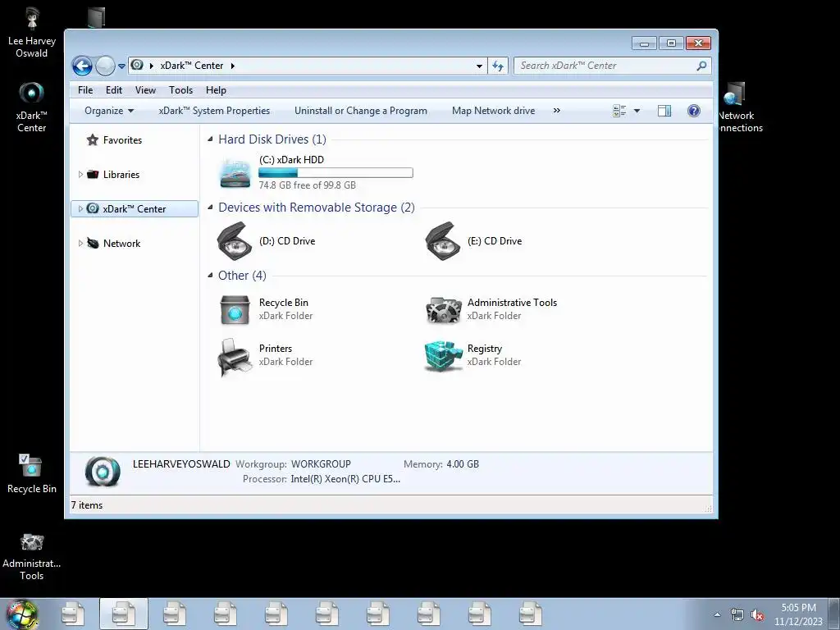This screenshot has height=630, width=840.
Task: Show hidden tray icons arrow
Action: pyautogui.click(x=717, y=614)
